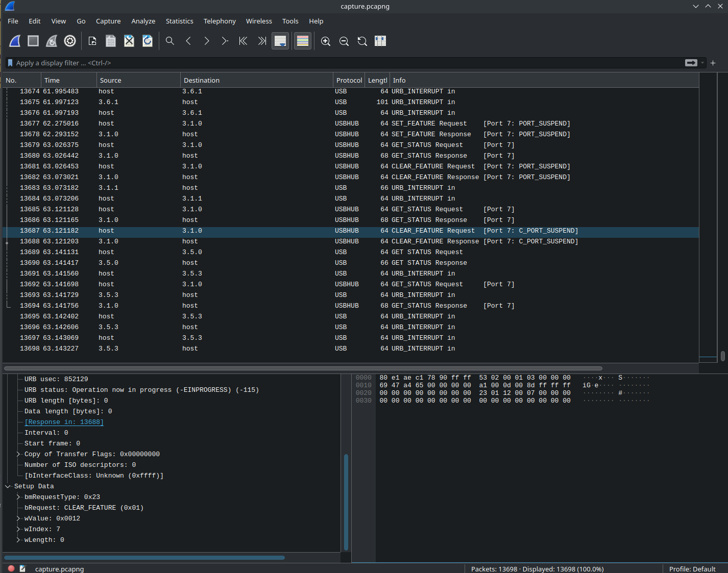Add a display filter button with plus

tap(713, 63)
